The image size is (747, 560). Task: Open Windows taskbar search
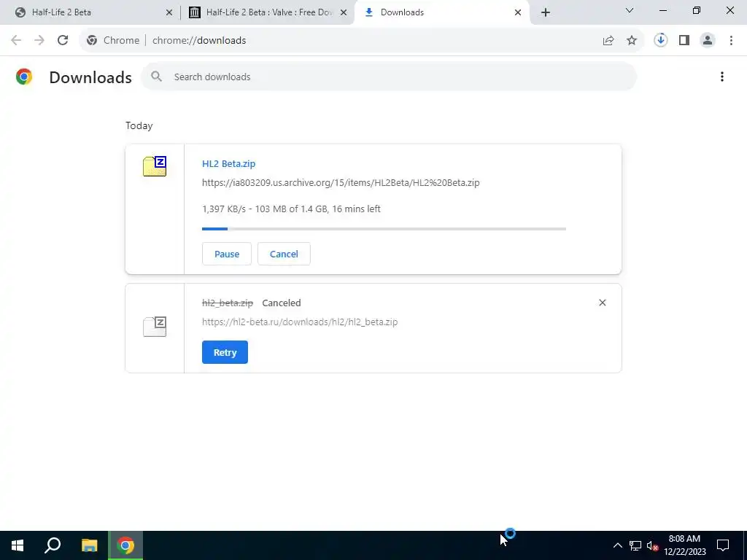pos(53,545)
